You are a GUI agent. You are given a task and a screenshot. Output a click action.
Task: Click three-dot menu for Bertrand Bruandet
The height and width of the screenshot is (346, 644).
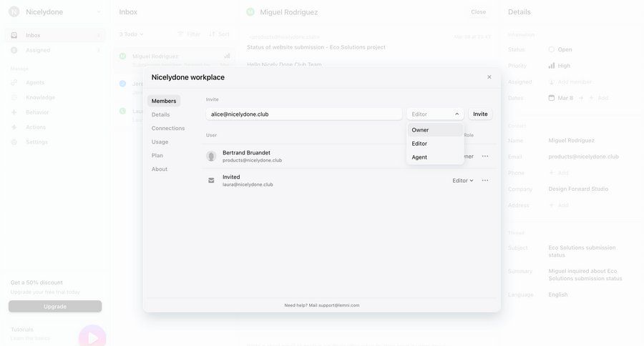coord(485,156)
